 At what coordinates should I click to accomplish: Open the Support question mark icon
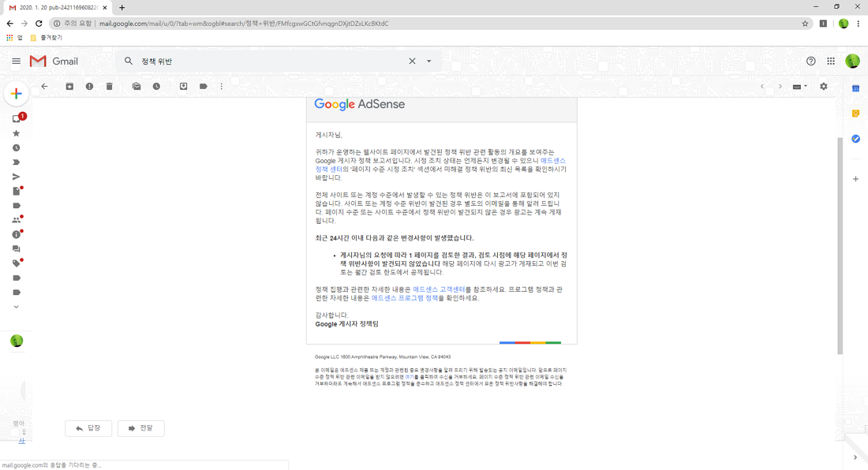tap(811, 62)
